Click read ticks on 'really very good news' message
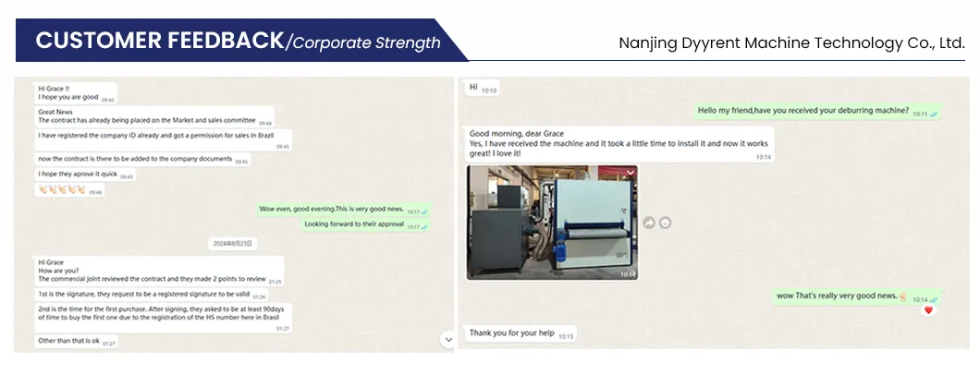Screen dimensions: 980x375 point(934,299)
